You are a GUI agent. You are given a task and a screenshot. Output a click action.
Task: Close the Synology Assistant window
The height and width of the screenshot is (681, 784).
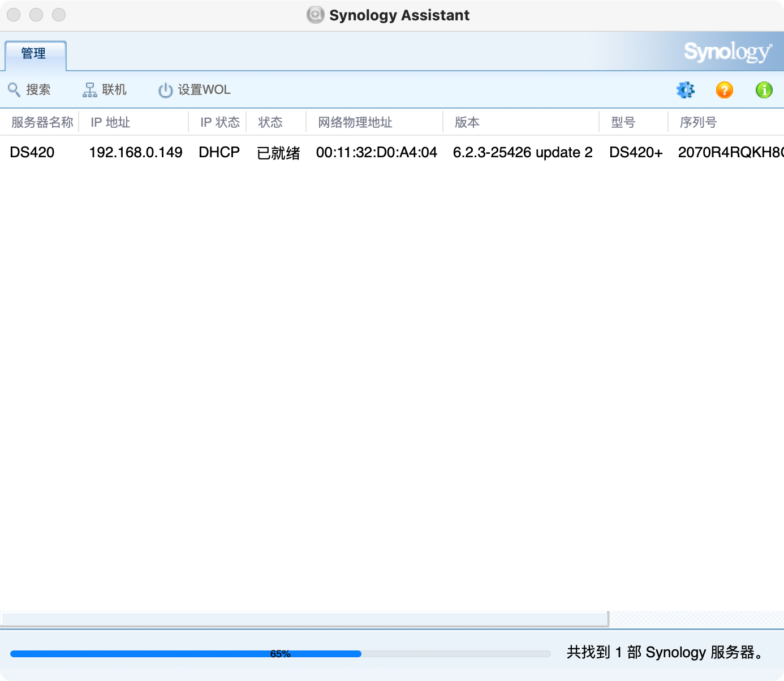pos(14,15)
